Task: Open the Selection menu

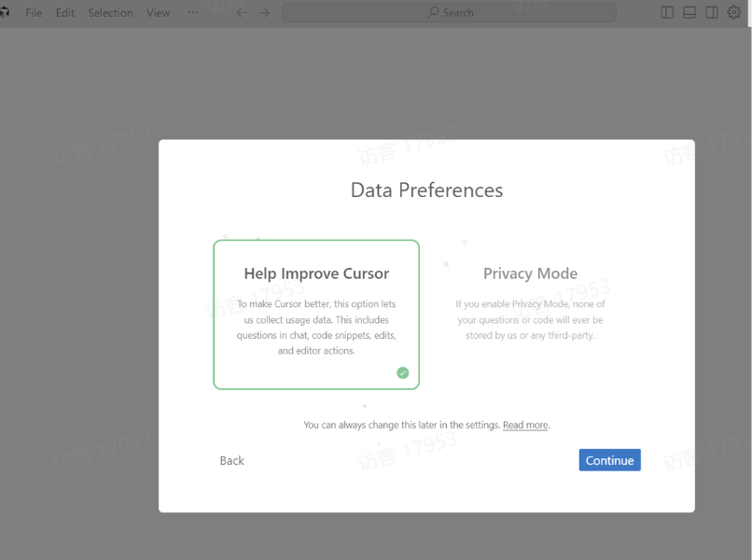Action: (x=110, y=13)
